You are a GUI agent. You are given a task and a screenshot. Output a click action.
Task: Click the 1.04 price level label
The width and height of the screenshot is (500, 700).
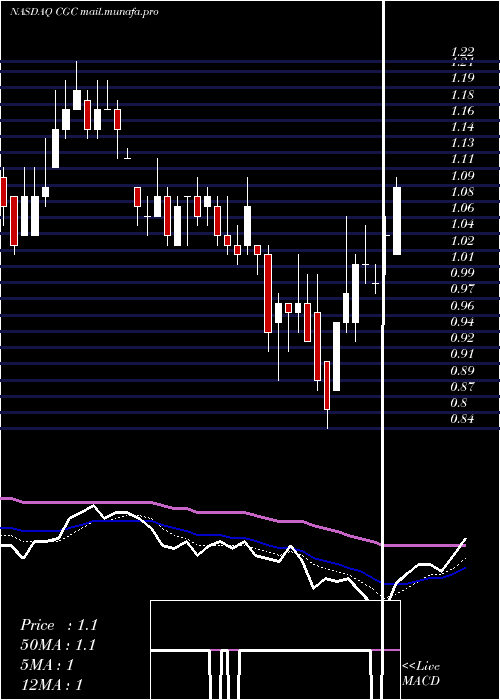[x=462, y=224]
